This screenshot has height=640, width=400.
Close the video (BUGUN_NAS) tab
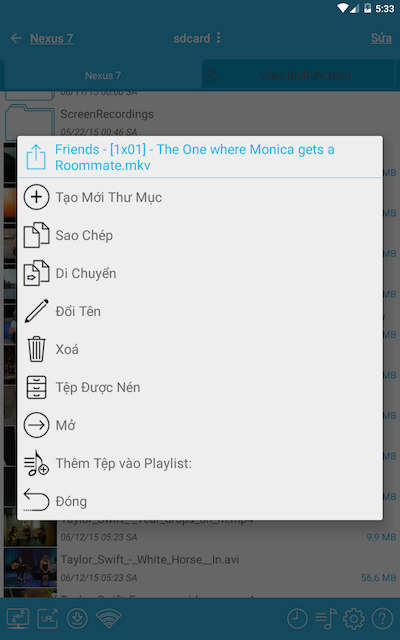[x=209, y=75]
